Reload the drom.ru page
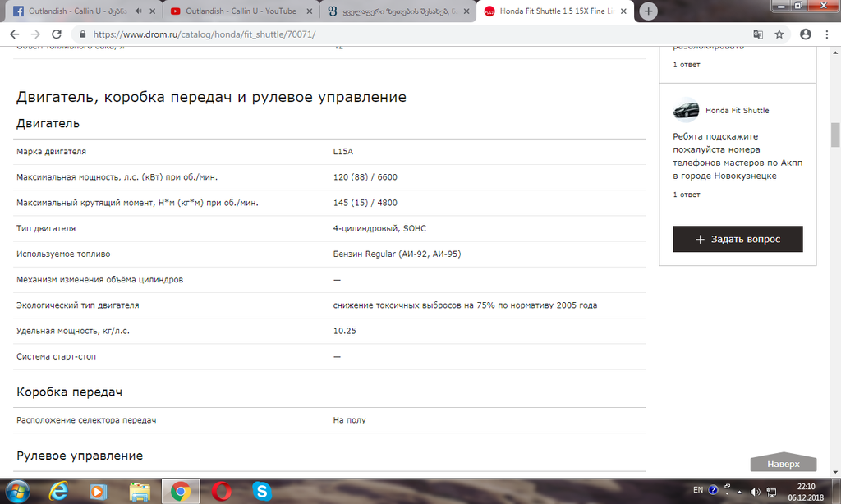The image size is (841, 504). click(57, 34)
